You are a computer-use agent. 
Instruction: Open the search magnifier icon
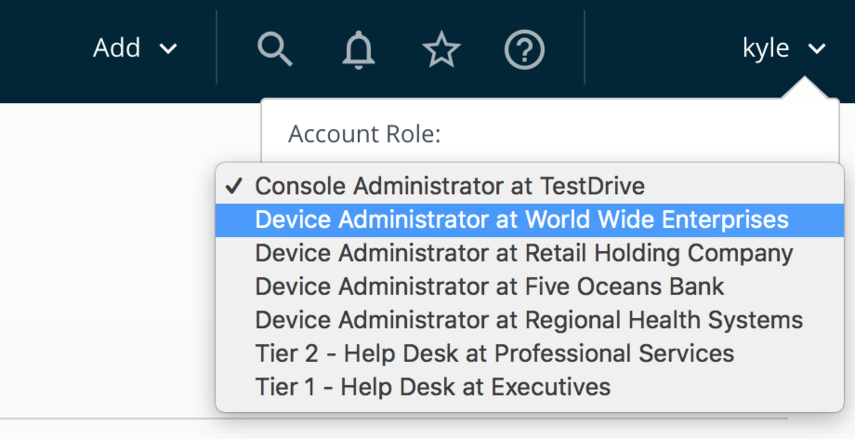[x=274, y=48]
